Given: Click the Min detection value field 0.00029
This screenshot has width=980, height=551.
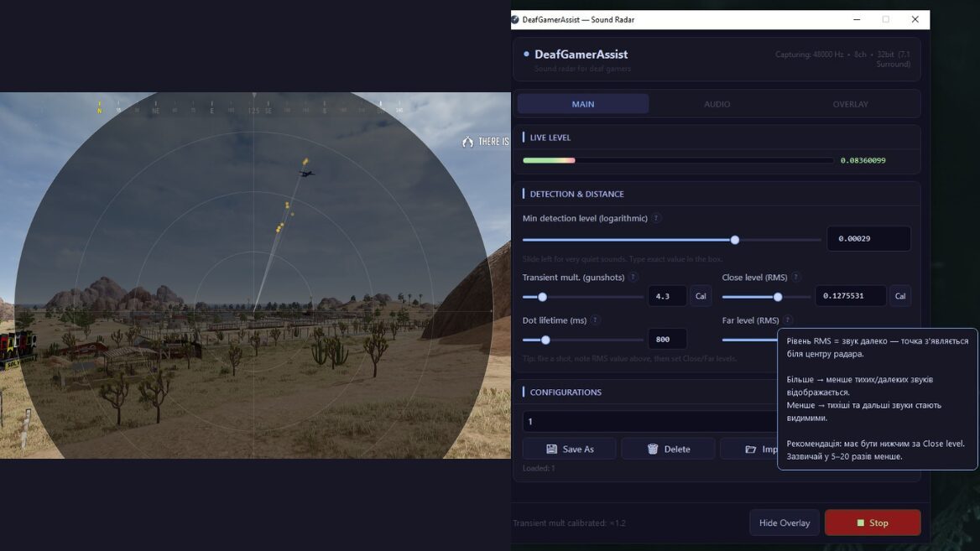Looking at the screenshot, I should pos(868,239).
